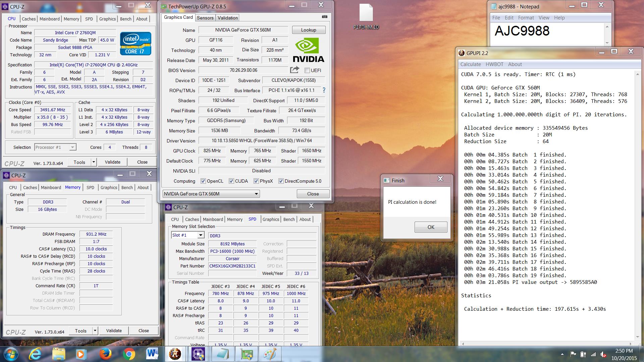
Task: Click the Show Desktop button
Action: tap(641, 354)
